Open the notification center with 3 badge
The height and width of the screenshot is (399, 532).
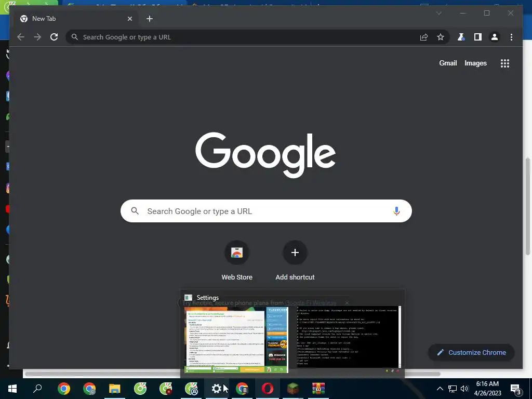(515, 389)
